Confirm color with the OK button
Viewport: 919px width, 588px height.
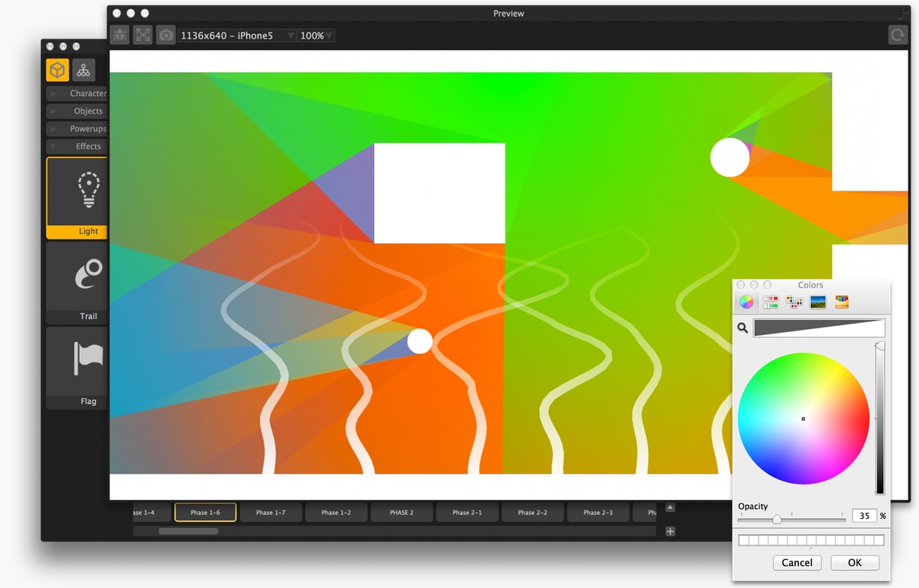854,563
